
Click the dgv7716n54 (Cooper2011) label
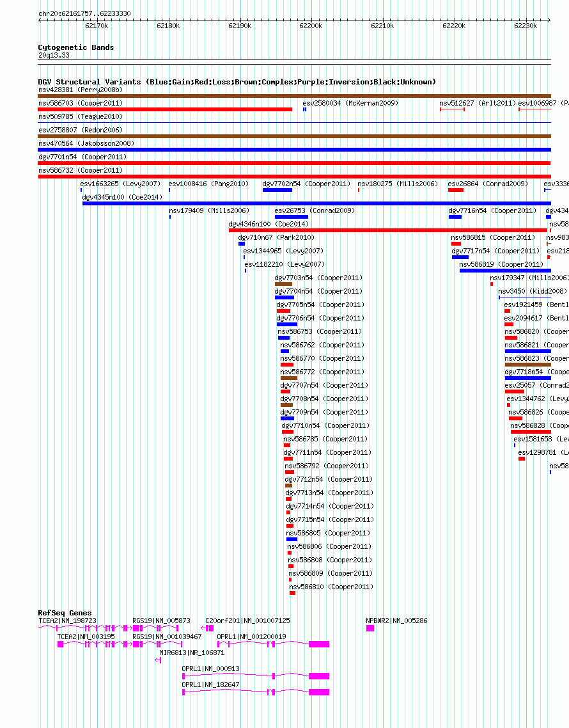(492, 210)
